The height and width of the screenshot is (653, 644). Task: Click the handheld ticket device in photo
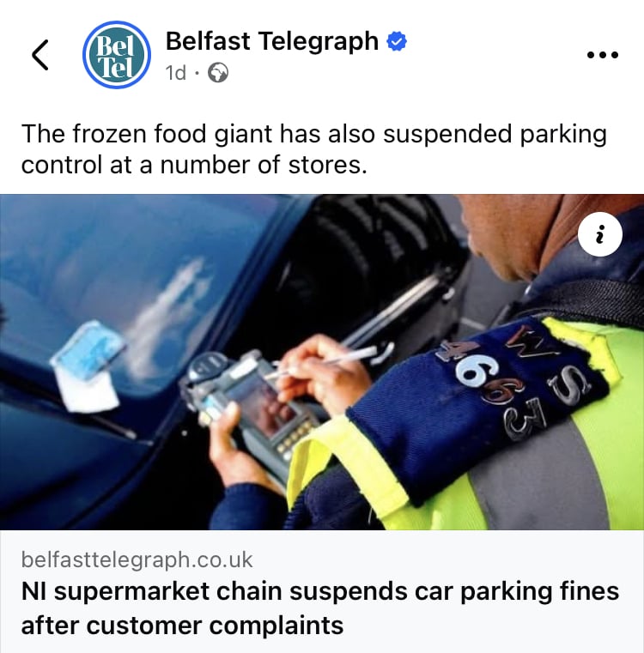click(x=248, y=404)
